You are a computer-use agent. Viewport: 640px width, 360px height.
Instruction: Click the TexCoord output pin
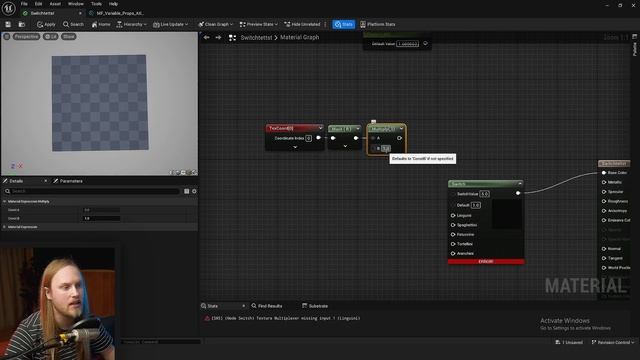(x=319, y=138)
